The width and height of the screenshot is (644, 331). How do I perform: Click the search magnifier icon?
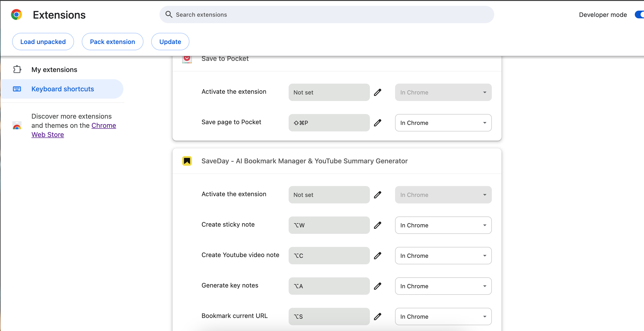[x=169, y=14]
